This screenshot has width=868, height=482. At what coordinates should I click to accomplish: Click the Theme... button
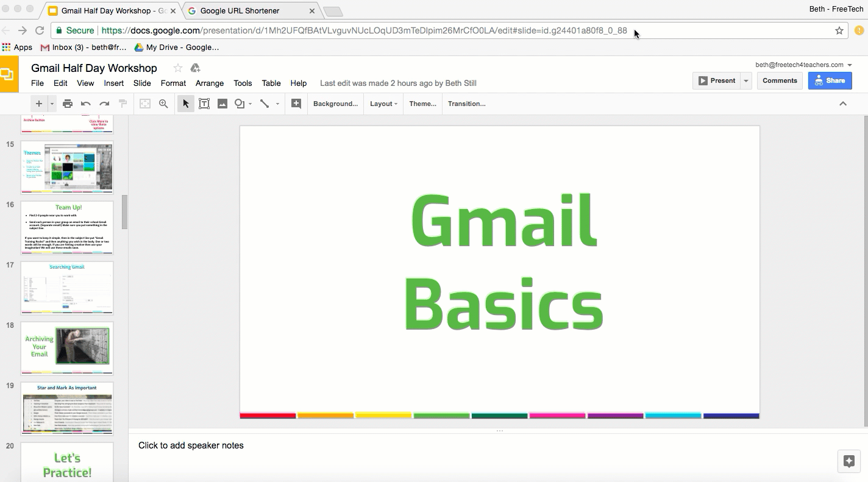(422, 104)
